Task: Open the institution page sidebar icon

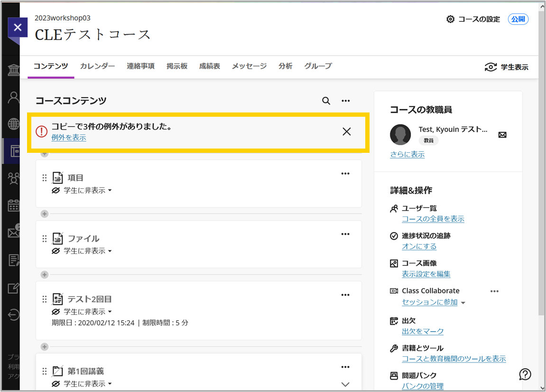Action: coord(14,70)
